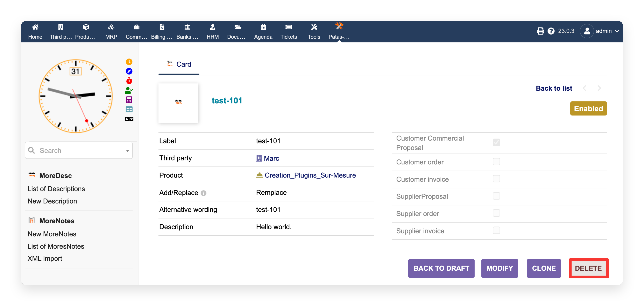Open New Description menu entry
This screenshot has width=644, height=306.
pos(52,201)
